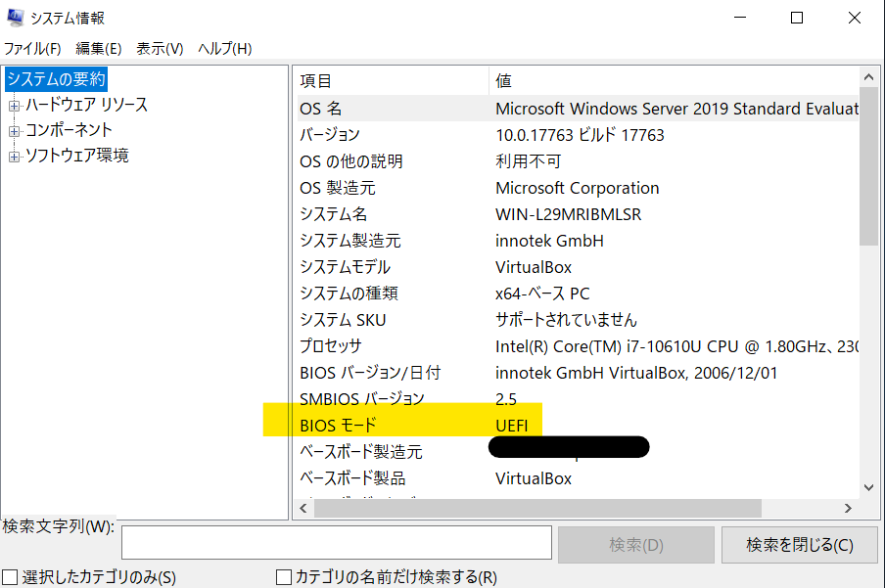This screenshot has width=885, height=588.
Task: Expand the コンポーネント node
Action: [x=14, y=131]
